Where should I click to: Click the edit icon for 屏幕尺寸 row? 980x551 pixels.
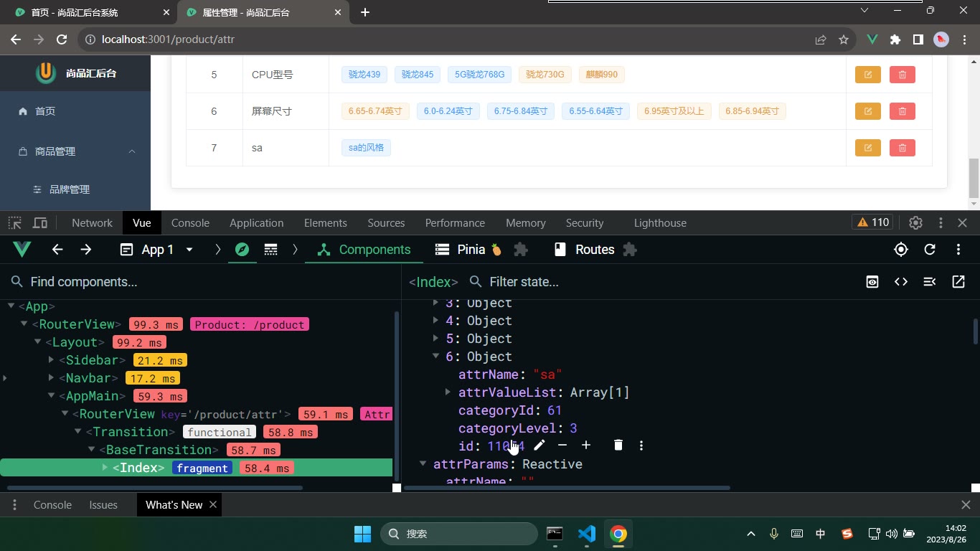point(867,111)
